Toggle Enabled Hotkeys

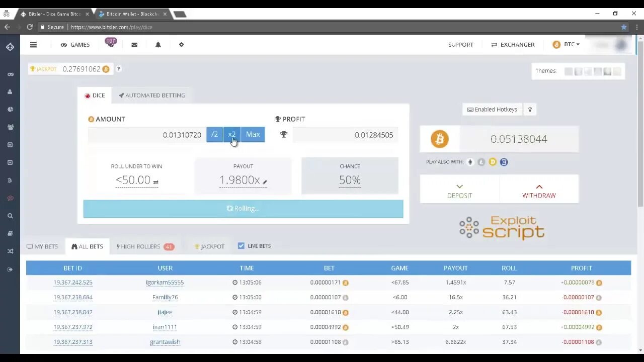[x=492, y=110]
